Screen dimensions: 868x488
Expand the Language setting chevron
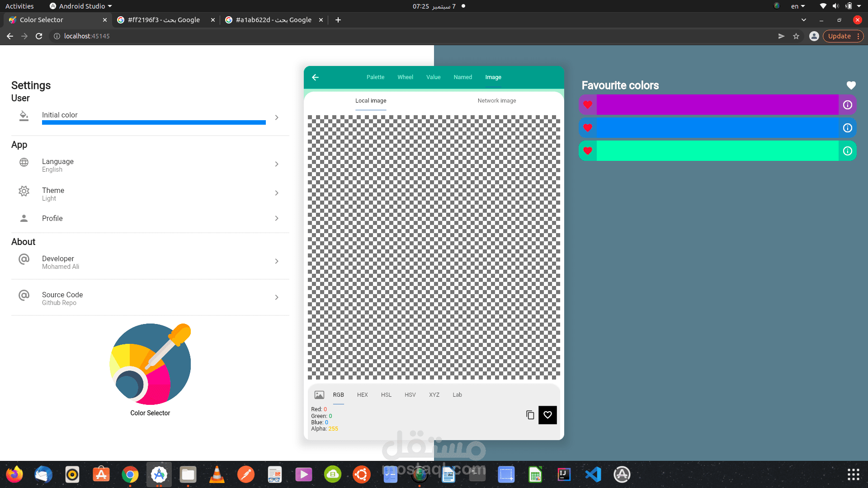(x=277, y=164)
